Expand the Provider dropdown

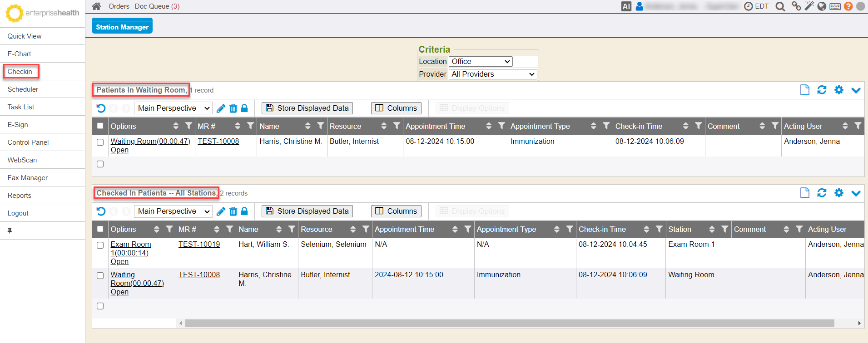click(493, 74)
